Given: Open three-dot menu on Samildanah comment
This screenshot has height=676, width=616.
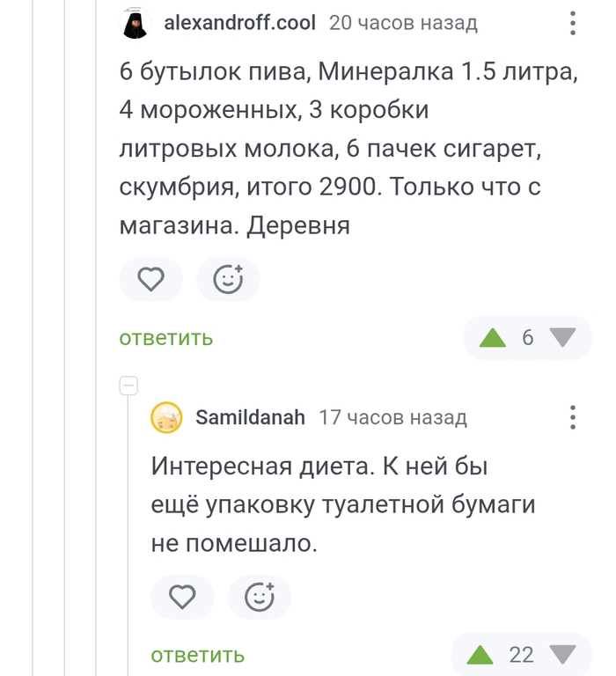Looking at the screenshot, I should point(573,417).
